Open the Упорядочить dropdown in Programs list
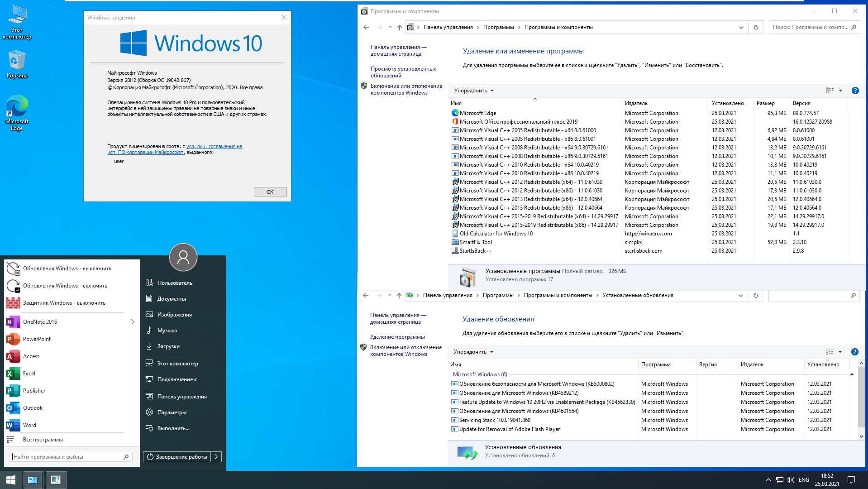This screenshot has height=489, width=868. [x=474, y=91]
